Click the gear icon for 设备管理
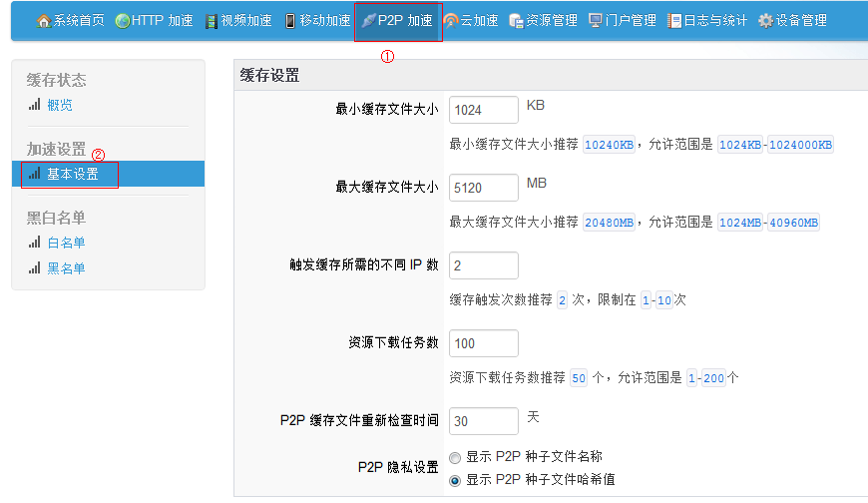The width and height of the screenshot is (868, 503). [x=765, y=21]
